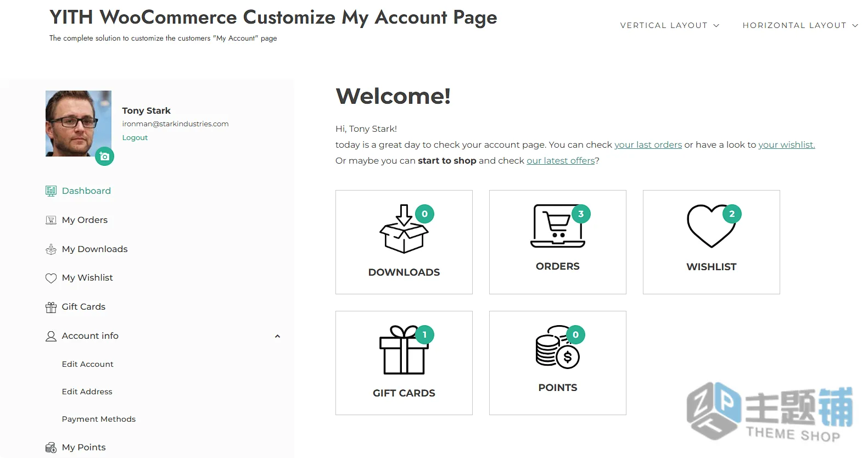Click the coin stack icon in Points card
The image size is (868, 458).
tap(558, 347)
